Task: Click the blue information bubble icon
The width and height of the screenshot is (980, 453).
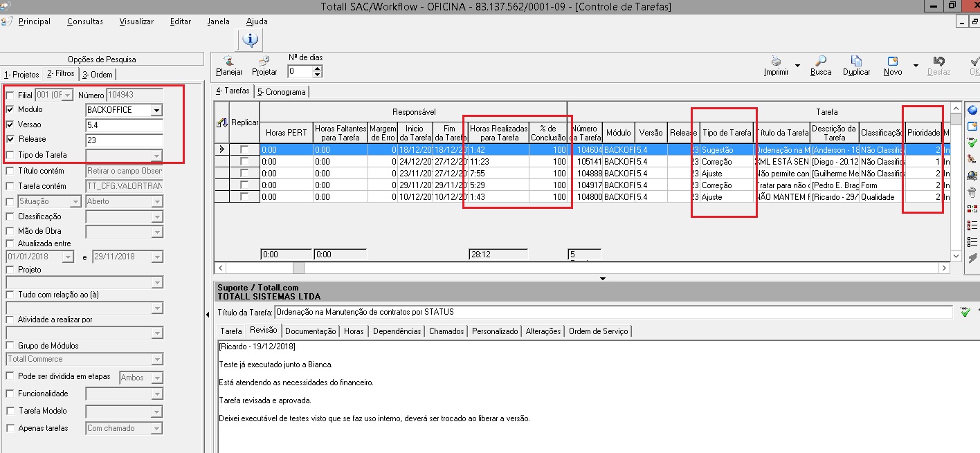Action: click(x=250, y=40)
